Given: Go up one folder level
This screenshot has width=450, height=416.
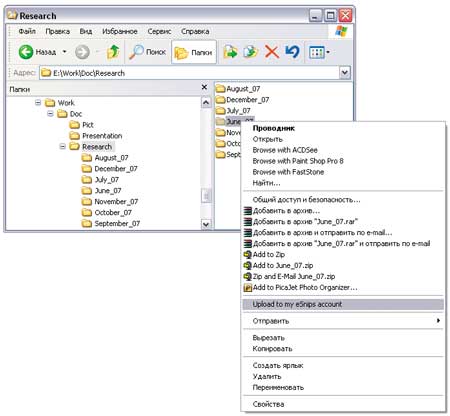Looking at the screenshot, I should click(x=113, y=52).
